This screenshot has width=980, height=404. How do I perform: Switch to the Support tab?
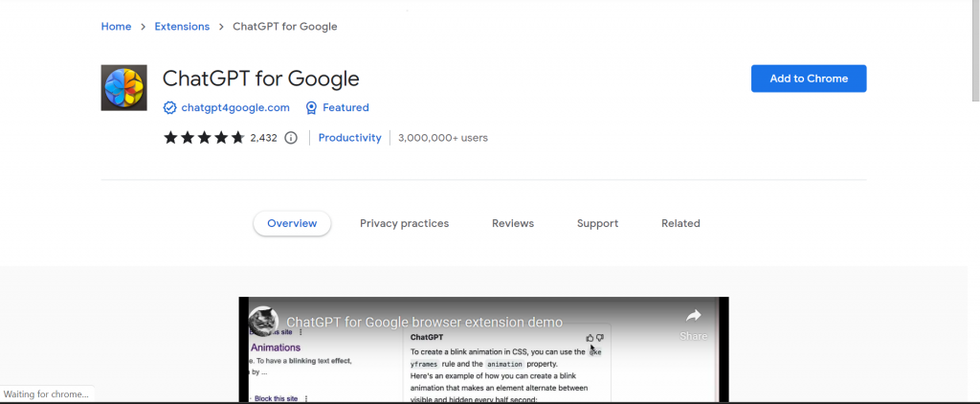597,223
